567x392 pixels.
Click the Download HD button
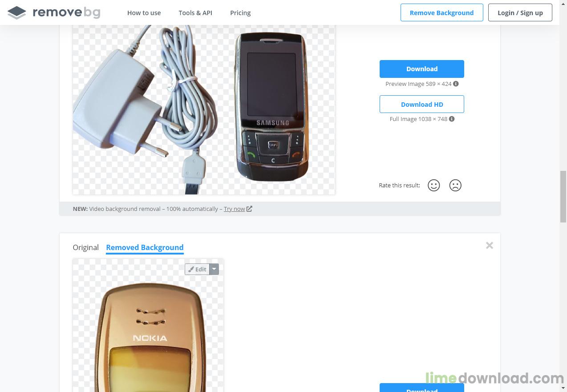(422, 104)
